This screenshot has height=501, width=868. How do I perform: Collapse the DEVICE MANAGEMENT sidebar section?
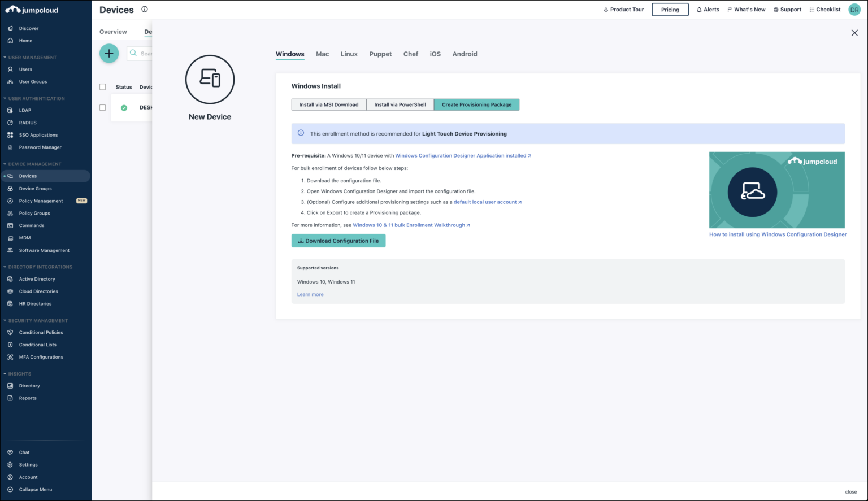click(x=5, y=164)
